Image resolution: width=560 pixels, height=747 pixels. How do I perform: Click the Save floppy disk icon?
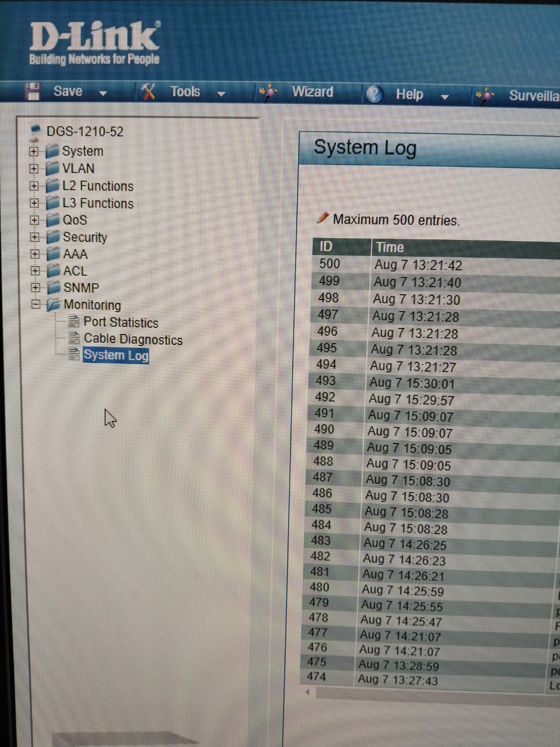(33, 91)
